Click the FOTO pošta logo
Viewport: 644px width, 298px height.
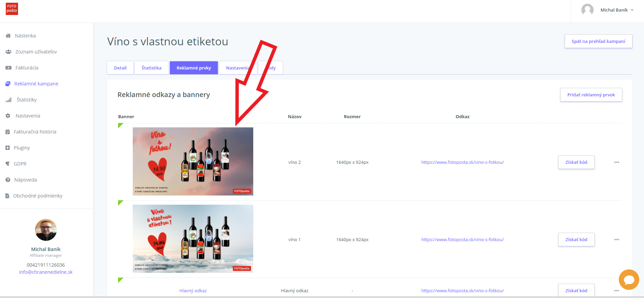pos(12,9)
